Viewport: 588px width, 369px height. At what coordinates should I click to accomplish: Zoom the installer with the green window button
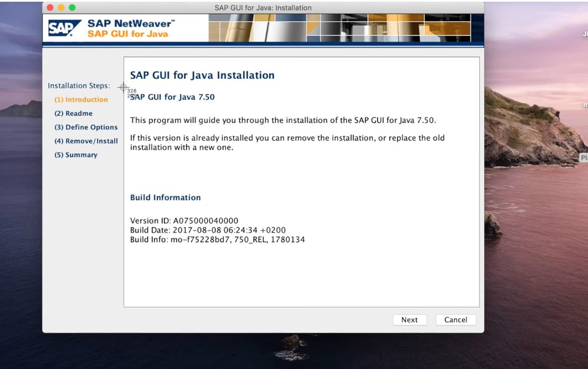[x=72, y=8]
